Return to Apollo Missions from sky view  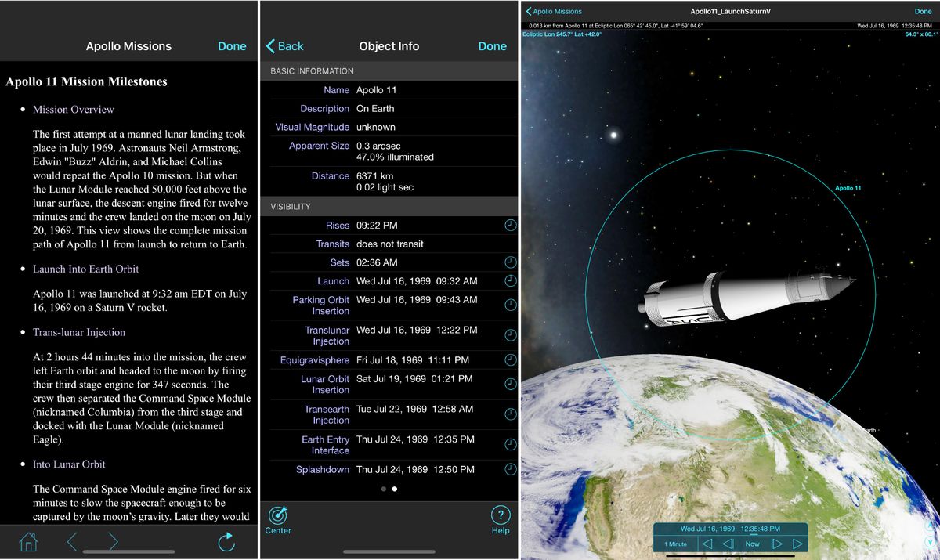[554, 12]
